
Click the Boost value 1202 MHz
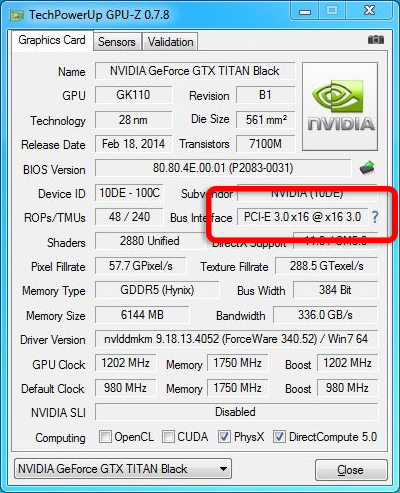click(x=348, y=363)
